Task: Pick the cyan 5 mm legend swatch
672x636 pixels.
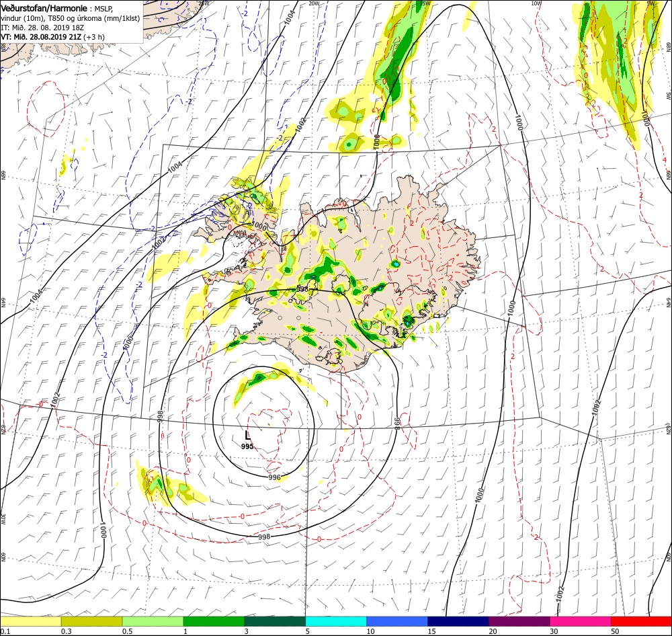Action: [336, 621]
